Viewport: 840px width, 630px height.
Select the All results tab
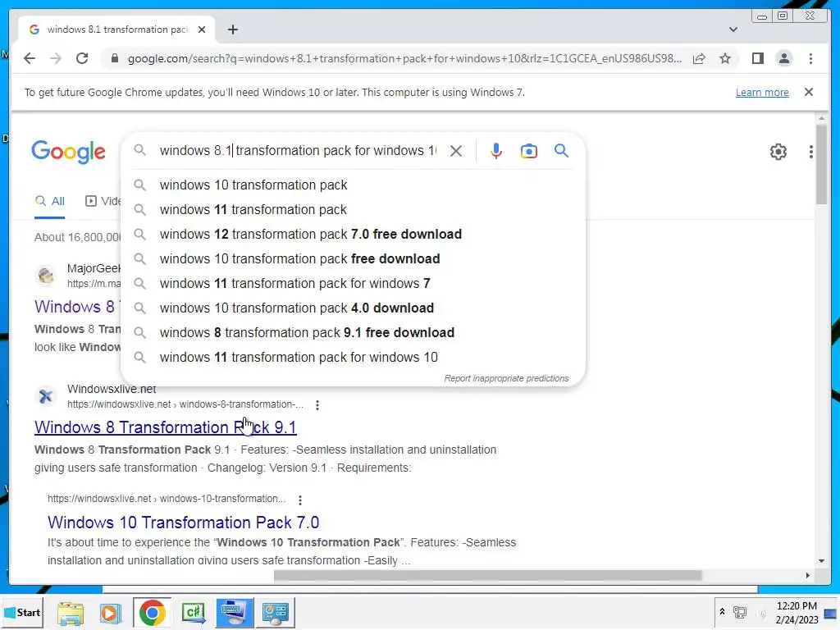tap(50, 202)
